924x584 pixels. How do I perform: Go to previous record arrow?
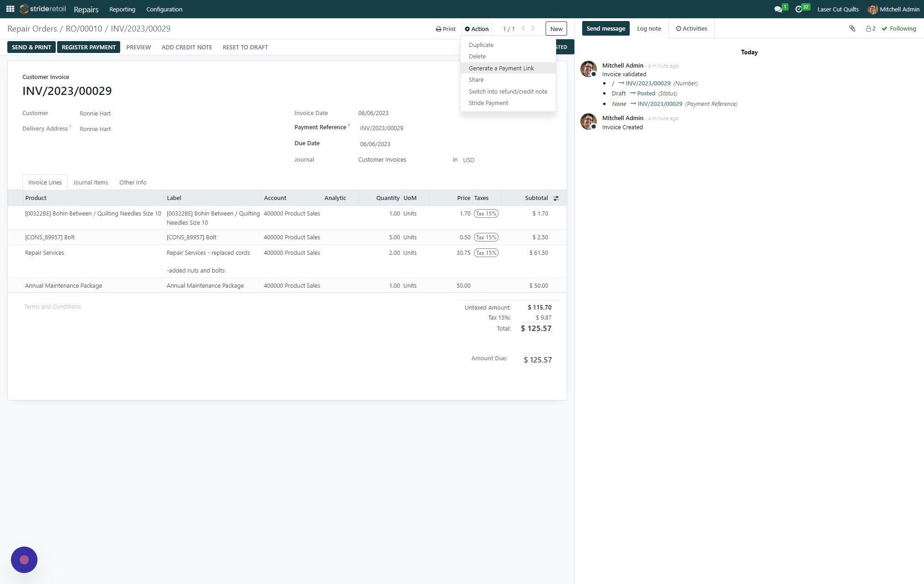click(523, 28)
